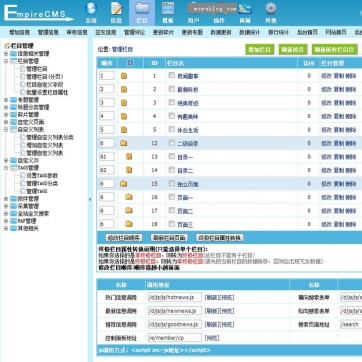Image resolution: width=362 pixels, height=362 pixels.
Task: Collapse the 自定义列表 tree node
Action: (x=6, y=129)
